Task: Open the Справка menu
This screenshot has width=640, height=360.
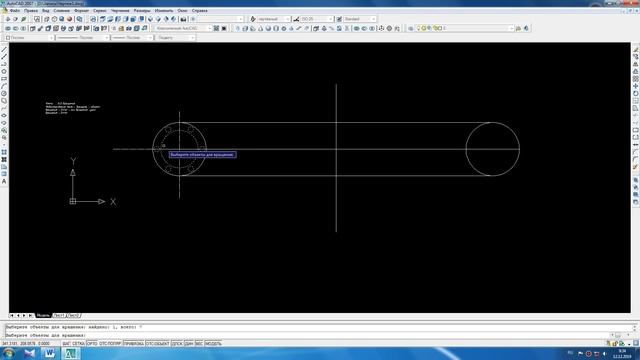Action: (199, 11)
